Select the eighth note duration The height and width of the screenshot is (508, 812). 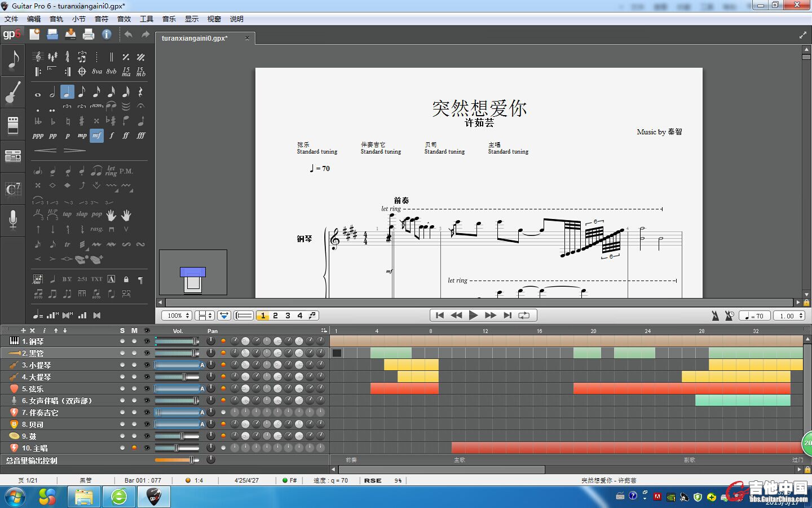[x=82, y=92]
